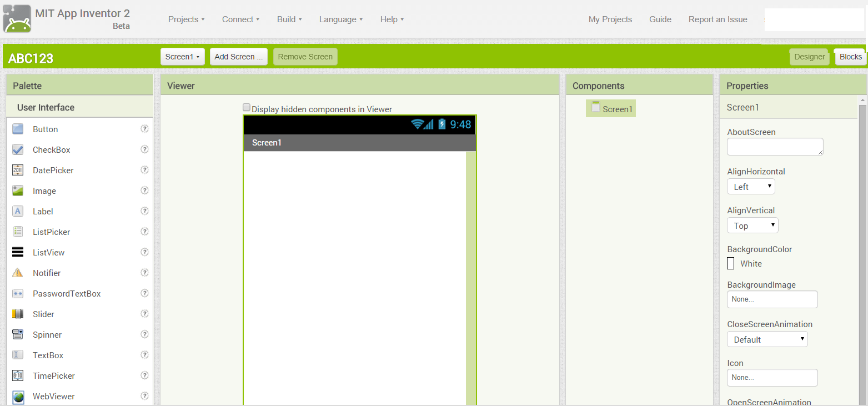
Task: Select the PasswordTextBox component icon
Action: tap(18, 293)
